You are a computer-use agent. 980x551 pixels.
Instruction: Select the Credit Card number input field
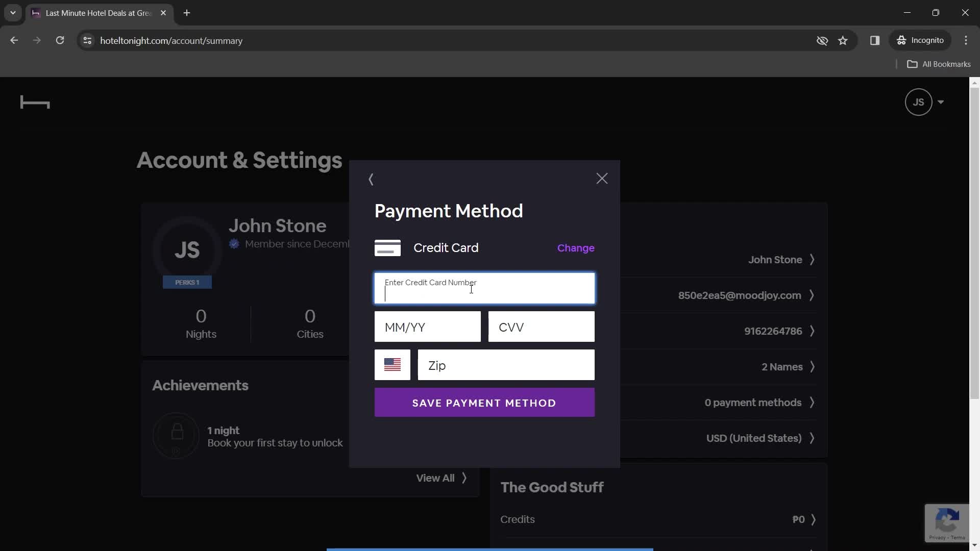point(484,288)
